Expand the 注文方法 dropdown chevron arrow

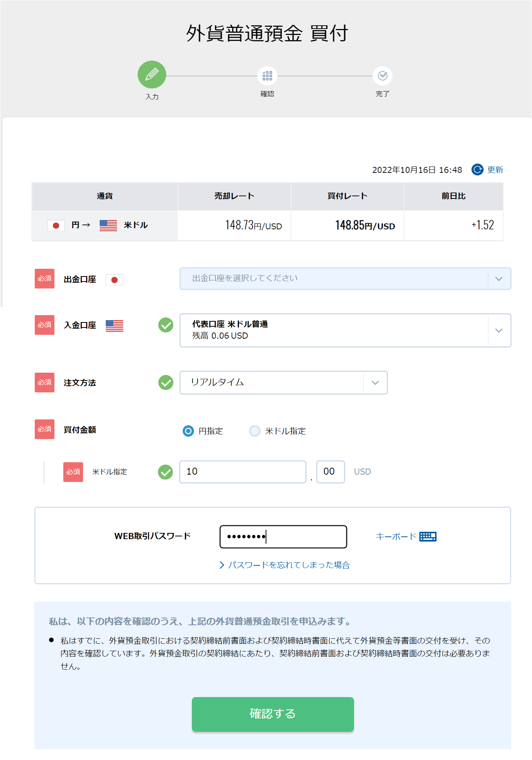pos(375,382)
